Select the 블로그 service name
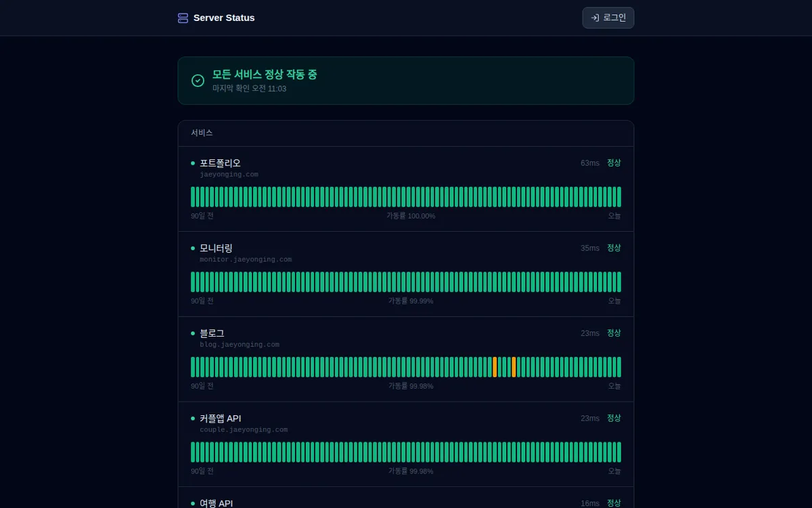 point(212,333)
